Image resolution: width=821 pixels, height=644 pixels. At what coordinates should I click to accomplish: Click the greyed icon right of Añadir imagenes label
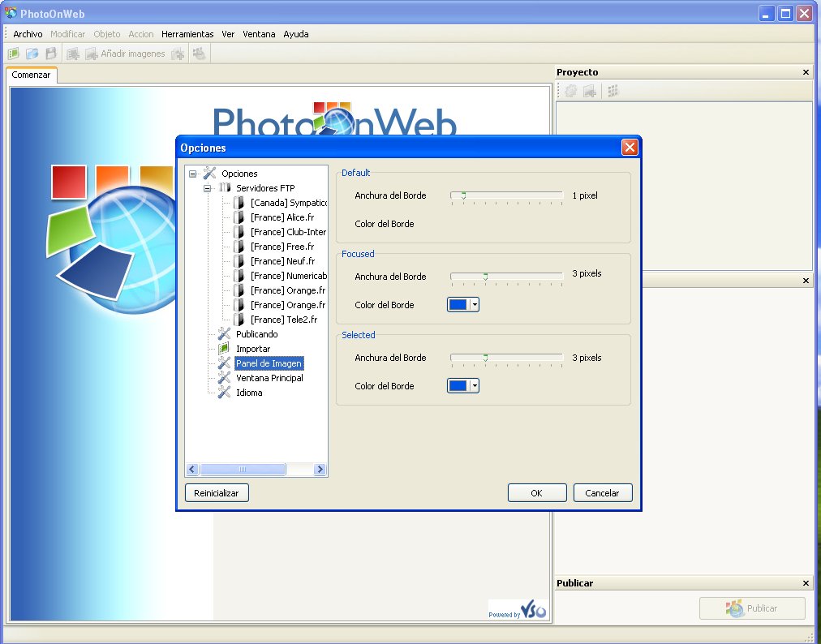(x=178, y=54)
